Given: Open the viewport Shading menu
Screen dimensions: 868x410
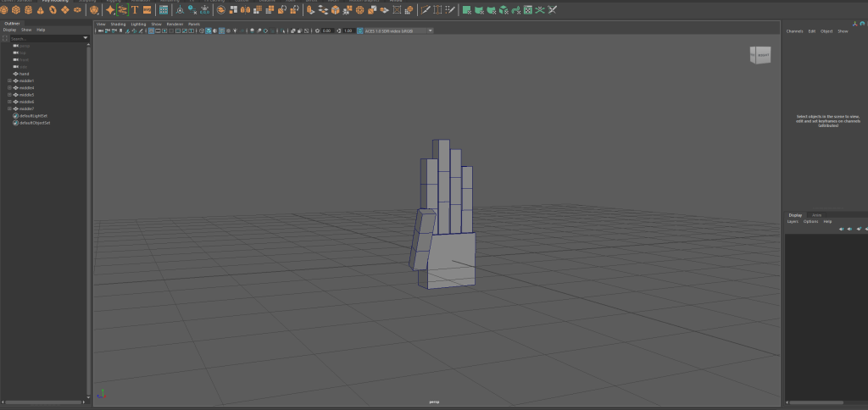Looking at the screenshot, I should pyautogui.click(x=118, y=25).
